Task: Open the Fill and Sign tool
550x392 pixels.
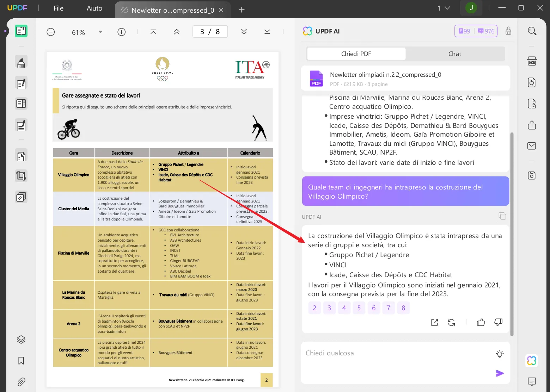Action: coord(21,125)
